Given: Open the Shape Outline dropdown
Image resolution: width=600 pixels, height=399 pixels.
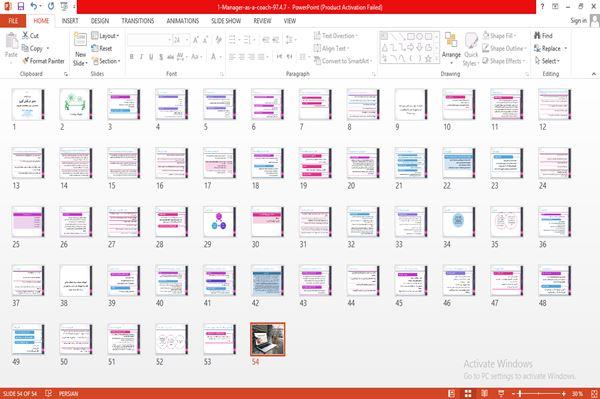Looking at the screenshot, I should pyautogui.click(x=504, y=48).
